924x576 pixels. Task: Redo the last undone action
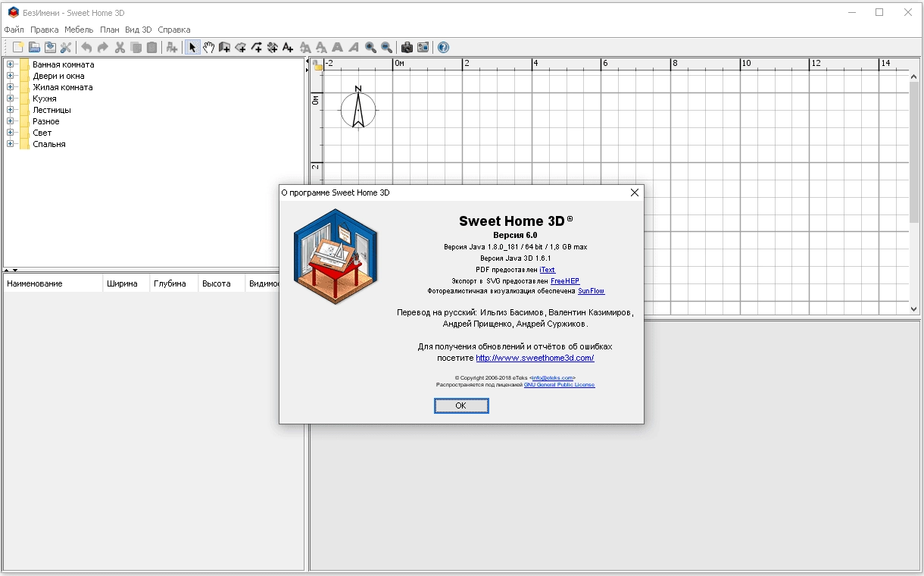103,48
